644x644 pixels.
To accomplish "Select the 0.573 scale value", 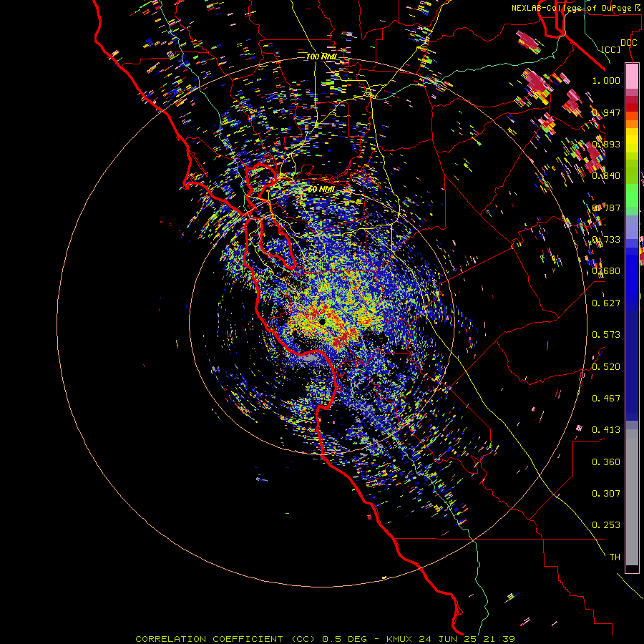I will [x=606, y=334].
